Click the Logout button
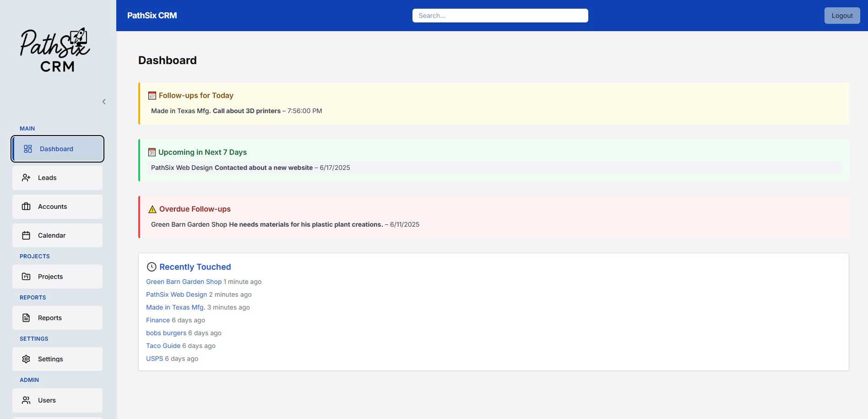Viewport: 868px width, 419px height. 842,15
